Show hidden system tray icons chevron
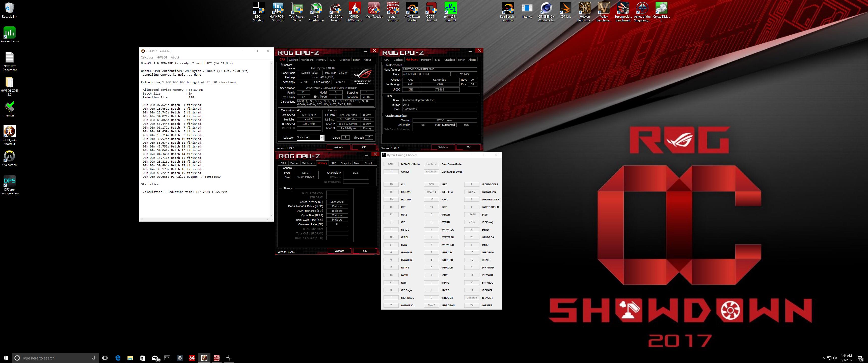Viewport: 868px width, 363px height. pyautogui.click(x=823, y=358)
